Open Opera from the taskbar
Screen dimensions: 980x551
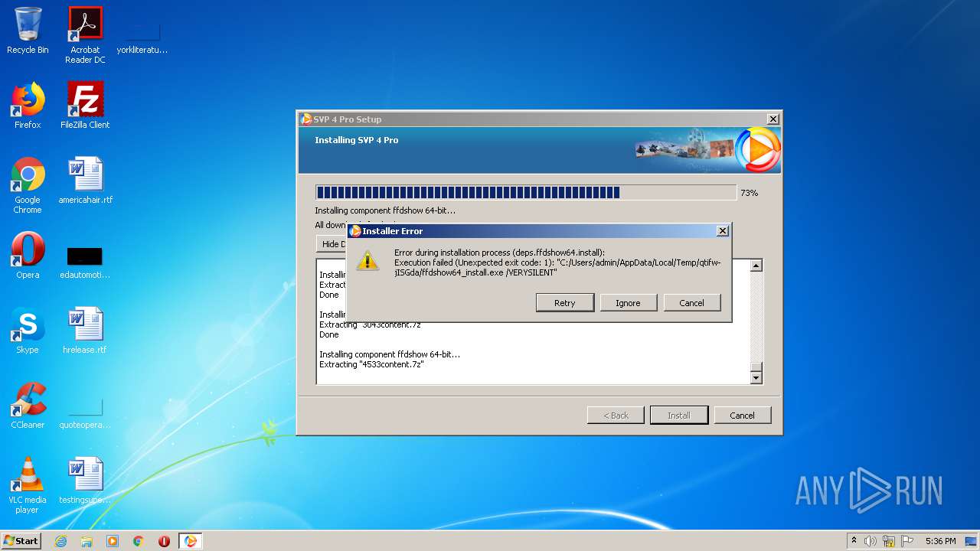164,541
